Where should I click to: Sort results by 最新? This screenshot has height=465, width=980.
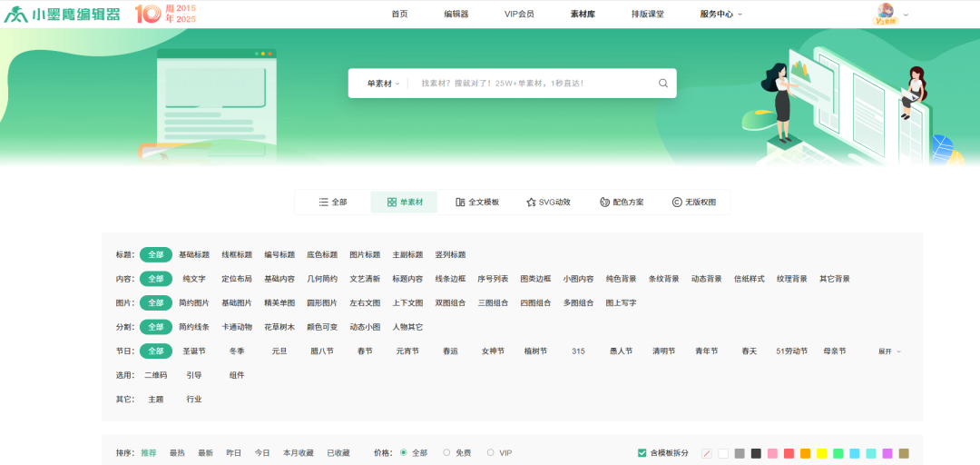pos(206,452)
